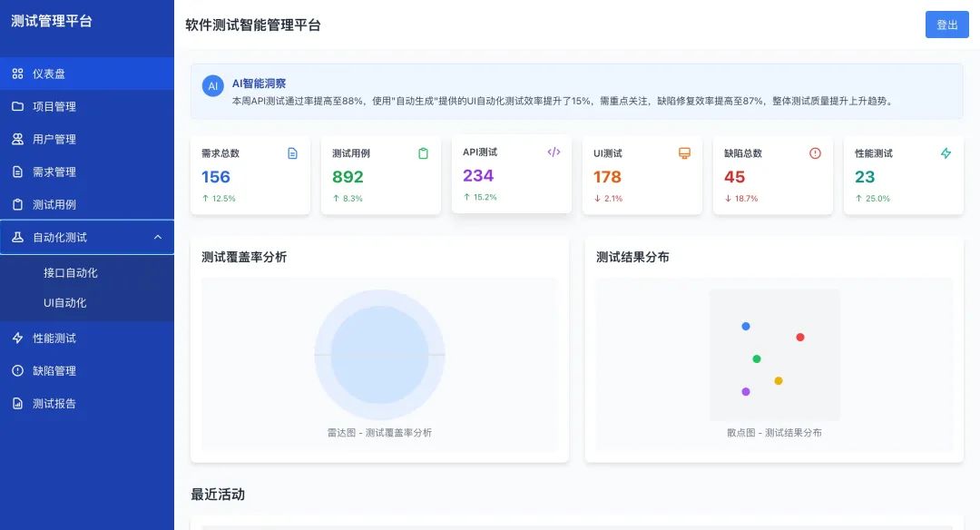Click the 25.0% increase indicator
The image size is (980, 530).
873,198
